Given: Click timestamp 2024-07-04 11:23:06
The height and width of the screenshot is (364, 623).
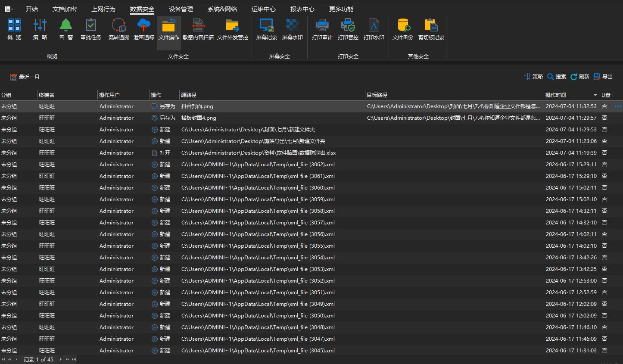Looking at the screenshot, I should 571,141.
